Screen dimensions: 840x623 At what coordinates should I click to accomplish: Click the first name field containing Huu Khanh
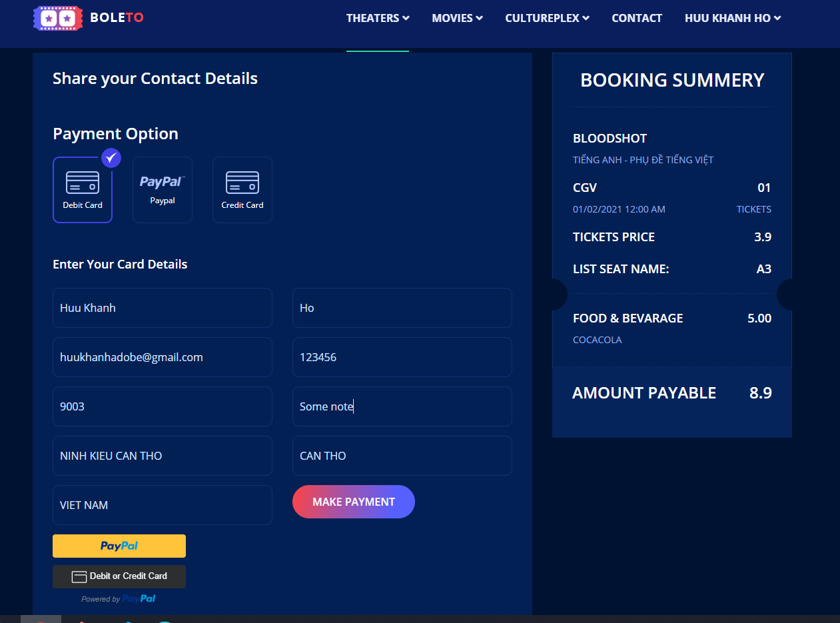coord(163,308)
